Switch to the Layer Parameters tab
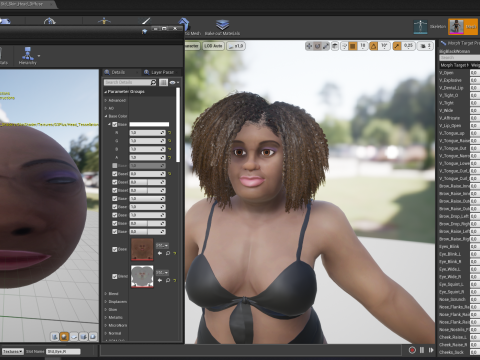Screen dimensions: 480x360 coord(162,72)
